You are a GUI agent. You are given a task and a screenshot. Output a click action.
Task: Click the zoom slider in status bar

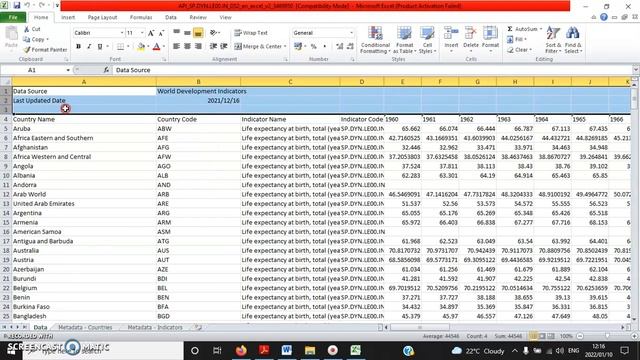click(x=607, y=336)
